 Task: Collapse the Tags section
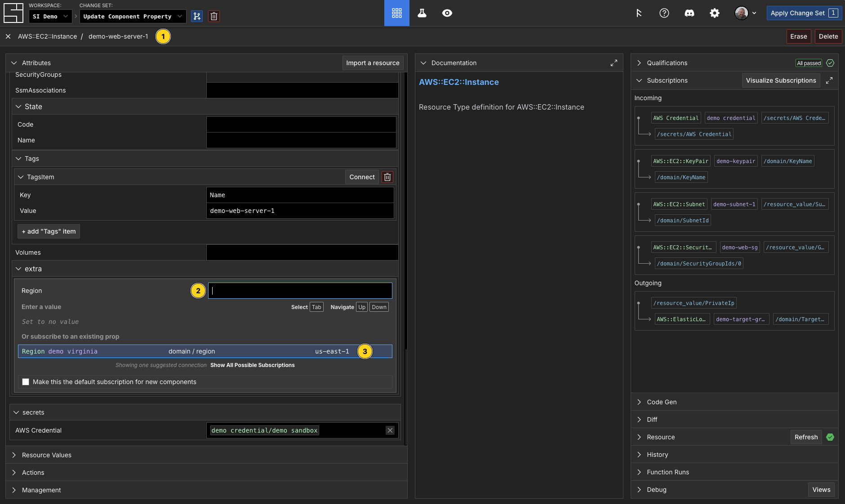tap(18, 159)
